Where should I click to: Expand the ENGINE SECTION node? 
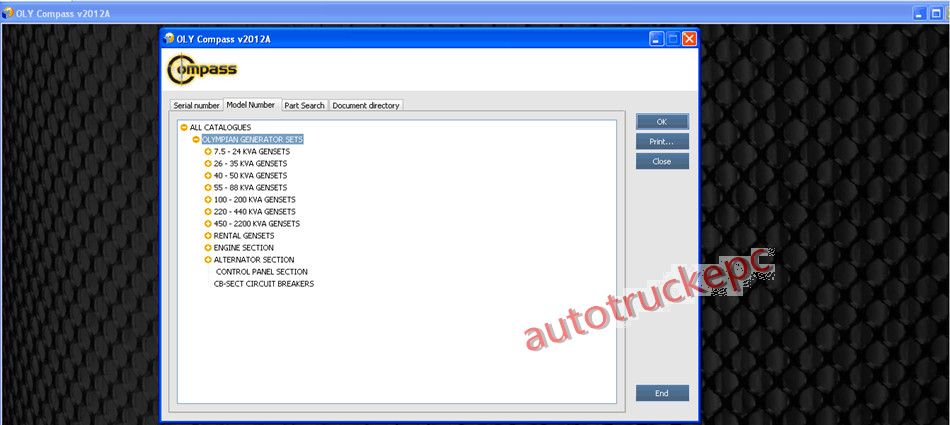pos(208,248)
